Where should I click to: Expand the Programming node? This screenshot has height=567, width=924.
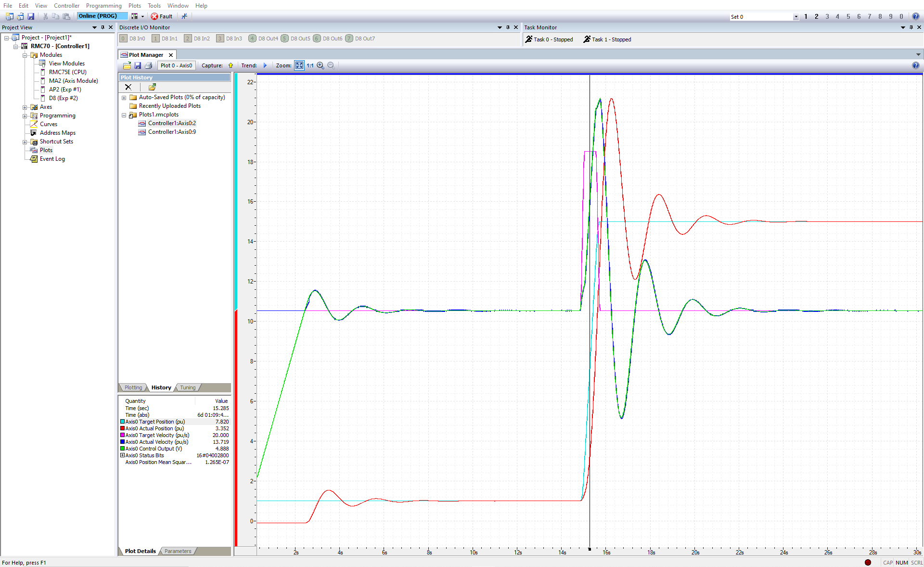(x=25, y=116)
